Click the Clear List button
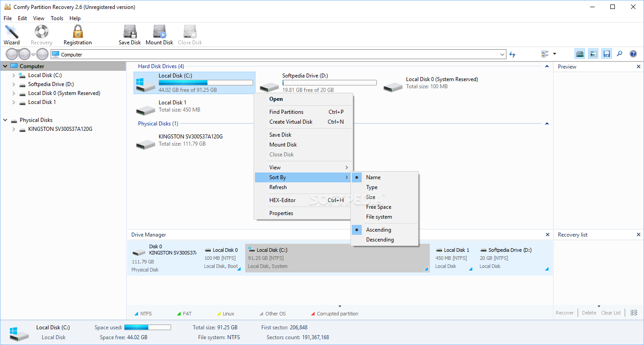Viewport: 644px width, 345px height. (611, 313)
